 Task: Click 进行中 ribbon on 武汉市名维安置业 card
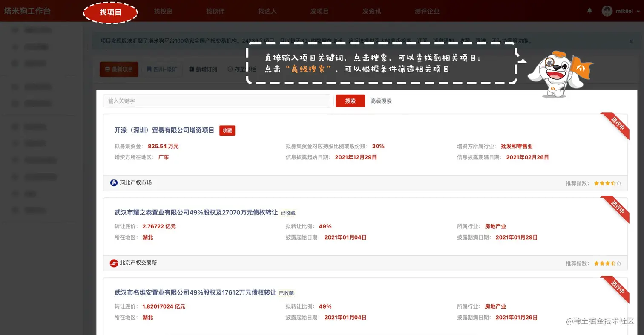pos(616,289)
